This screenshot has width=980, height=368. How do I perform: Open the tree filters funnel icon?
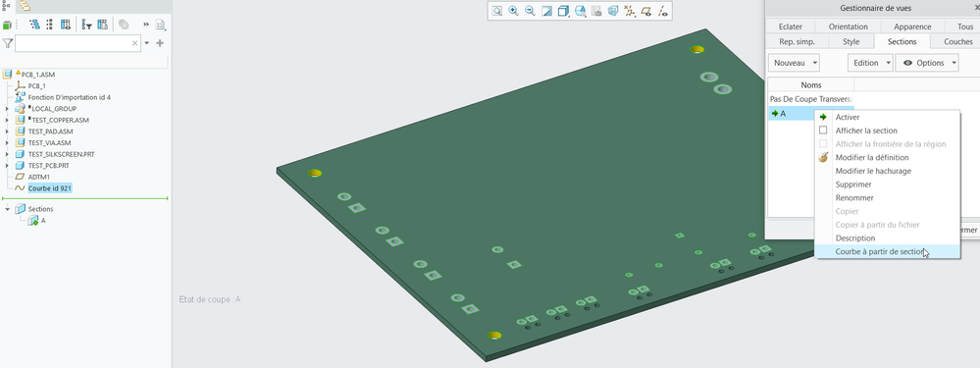coord(87,25)
